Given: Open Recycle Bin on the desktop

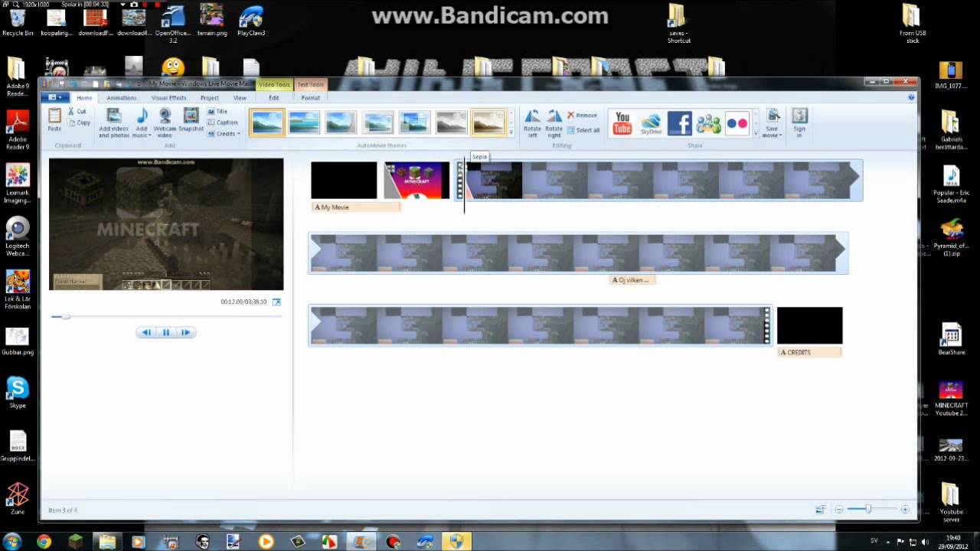Looking at the screenshot, I should point(17,21).
